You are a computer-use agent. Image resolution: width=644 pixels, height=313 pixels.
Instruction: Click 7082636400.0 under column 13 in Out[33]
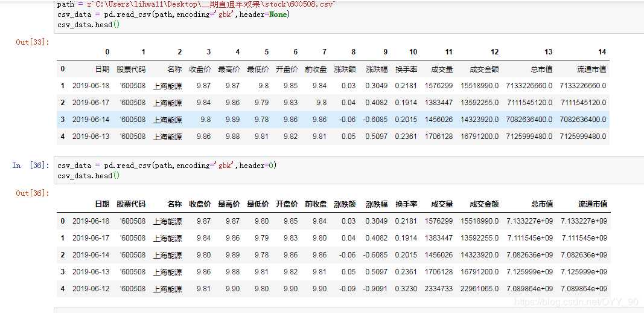529,120
